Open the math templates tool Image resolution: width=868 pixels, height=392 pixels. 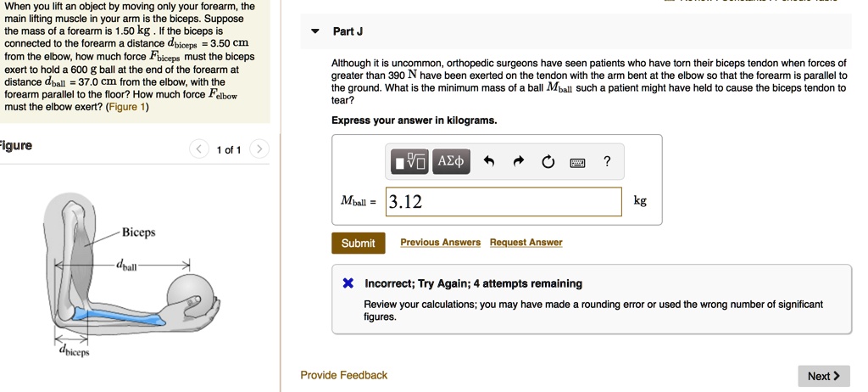tap(410, 161)
